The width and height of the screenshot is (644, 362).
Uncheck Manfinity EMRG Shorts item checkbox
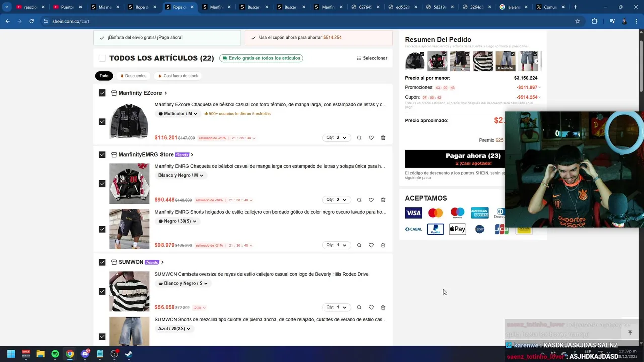point(102,229)
